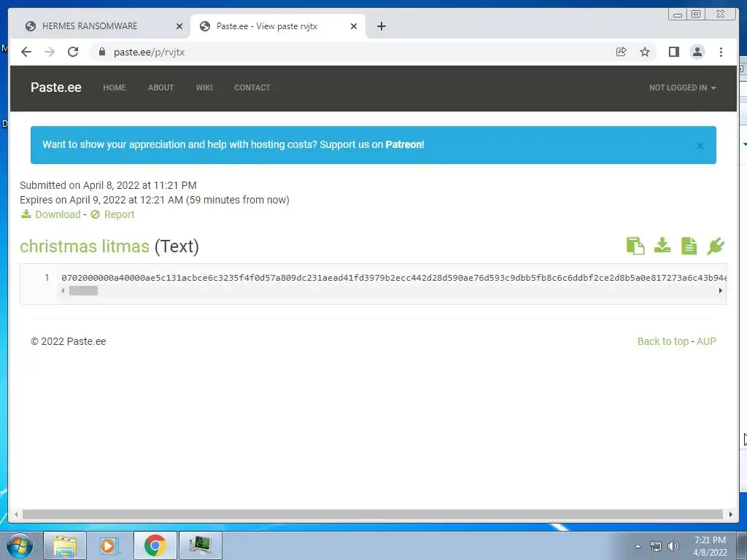
Task: Click code box left scroll arrow
Action: (x=63, y=290)
